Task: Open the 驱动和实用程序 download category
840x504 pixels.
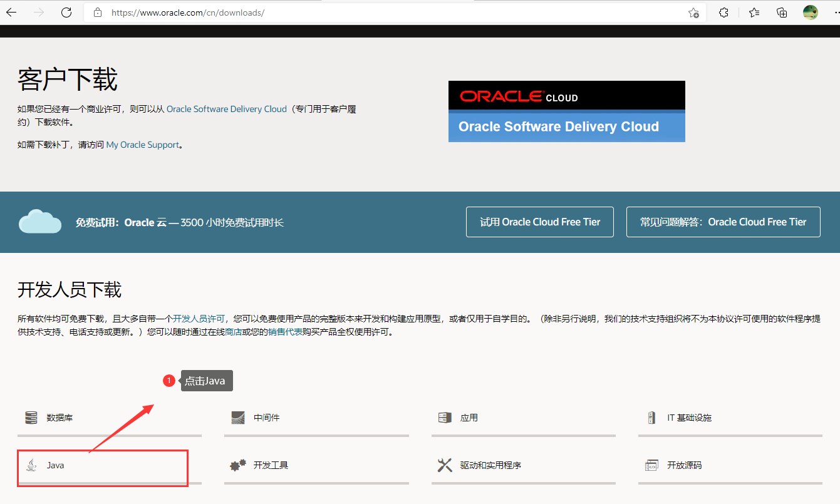Action: point(524,466)
